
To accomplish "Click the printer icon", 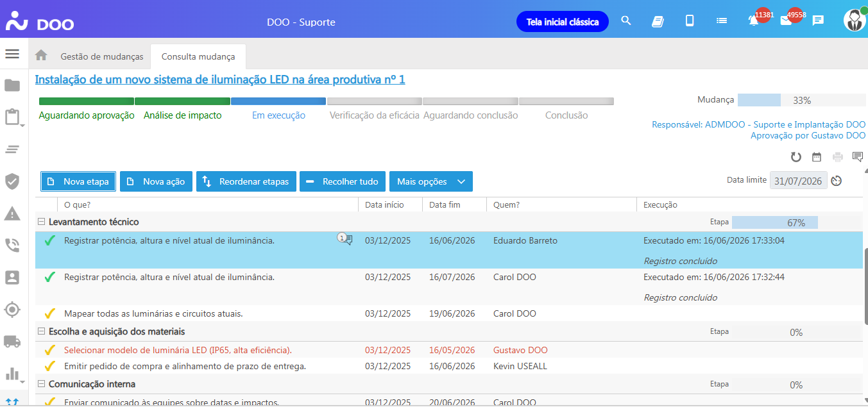I will [x=837, y=157].
